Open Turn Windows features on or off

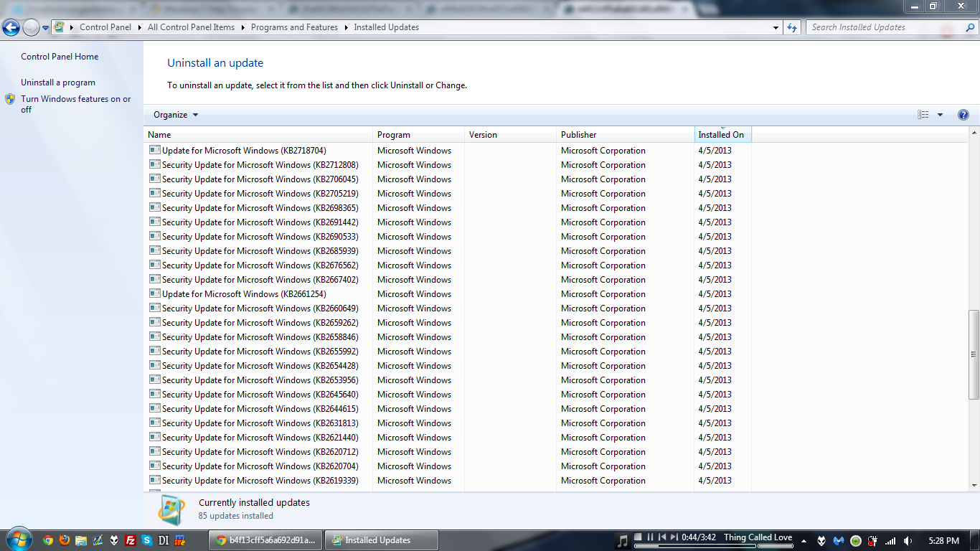76,104
